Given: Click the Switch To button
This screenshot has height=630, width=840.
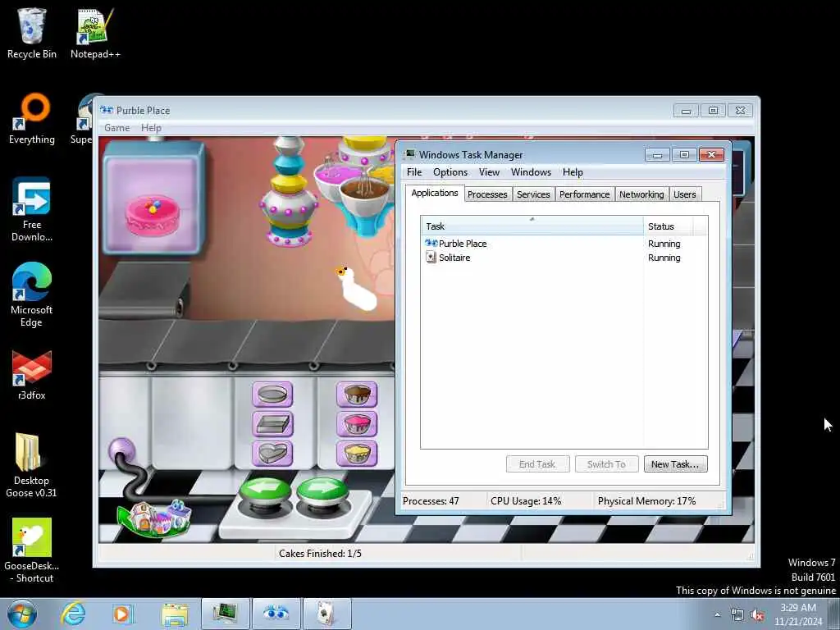Looking at the screenshot, I should 606,464.
